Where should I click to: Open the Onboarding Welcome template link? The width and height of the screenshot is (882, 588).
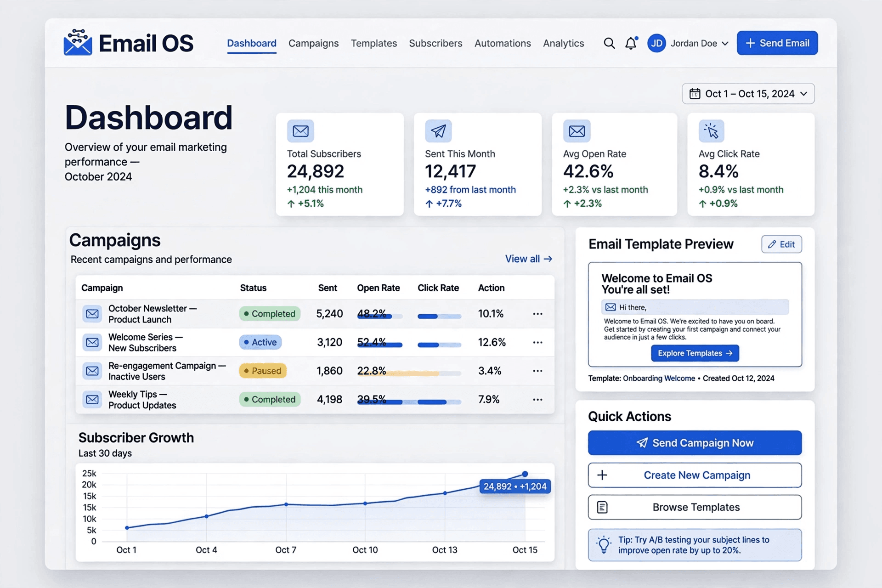pos(659,378)
